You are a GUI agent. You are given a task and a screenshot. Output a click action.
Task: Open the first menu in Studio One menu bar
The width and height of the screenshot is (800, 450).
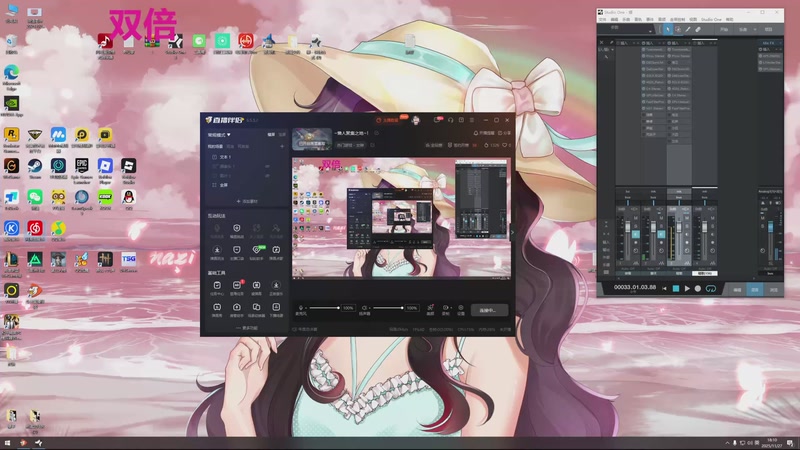[603, 19]
